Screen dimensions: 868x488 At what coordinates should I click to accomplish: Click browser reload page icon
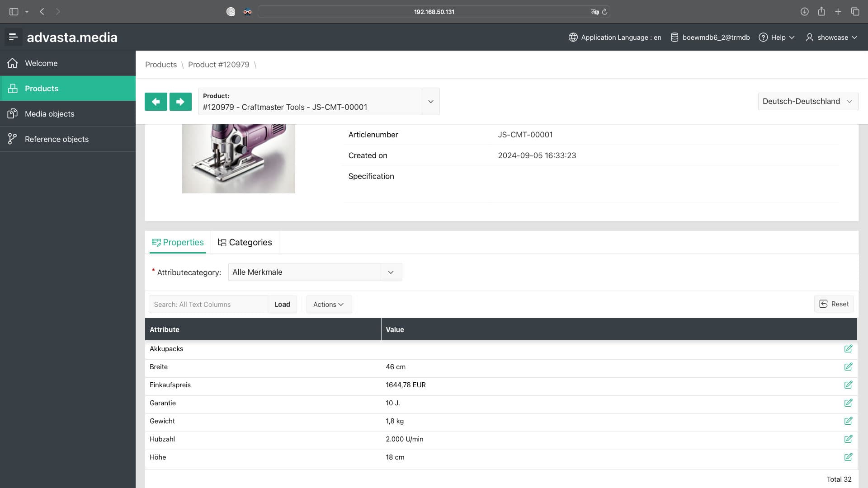click(604, 12)
